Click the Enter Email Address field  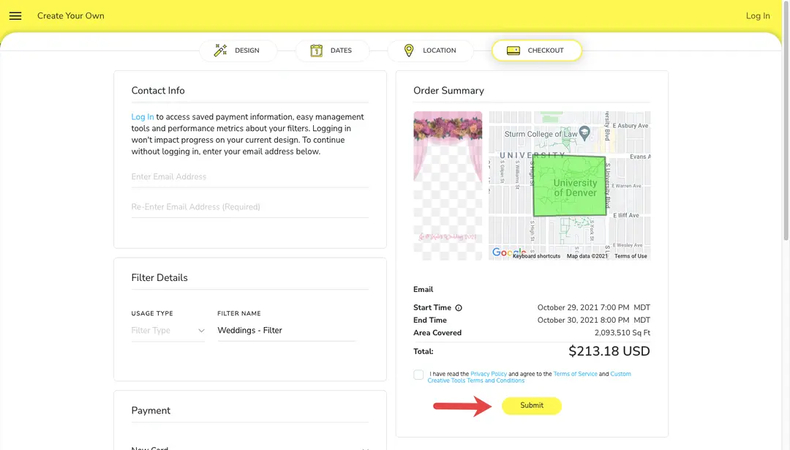(x=249, y=177)
